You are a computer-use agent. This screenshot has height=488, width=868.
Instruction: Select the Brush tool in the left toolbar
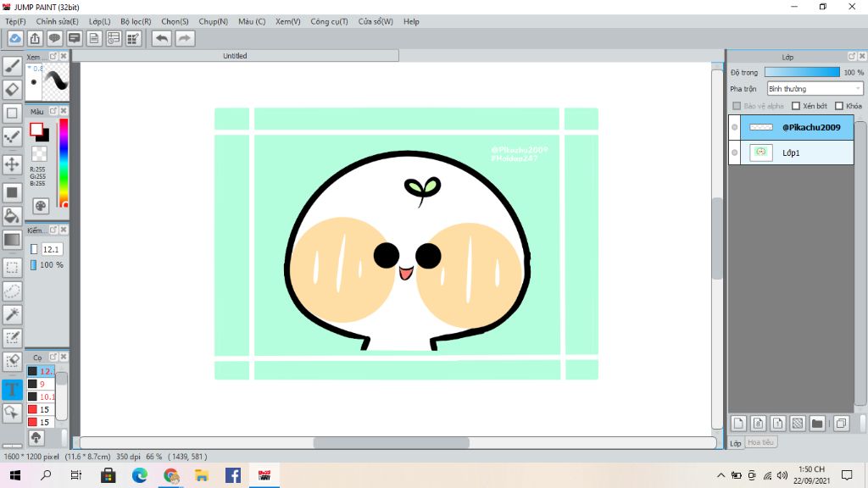point(12,66)
